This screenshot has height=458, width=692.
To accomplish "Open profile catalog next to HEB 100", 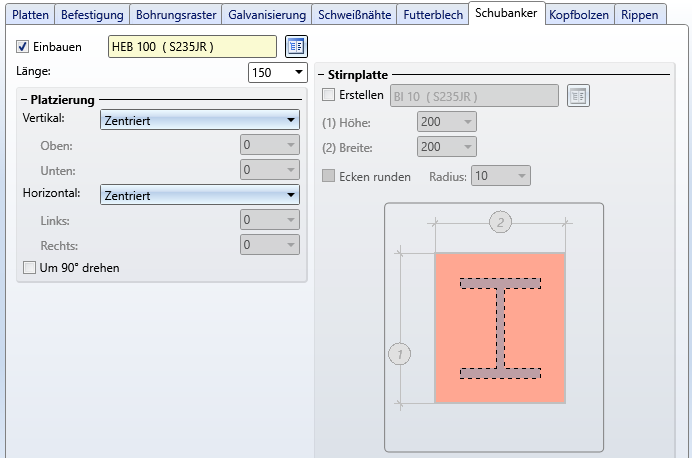I will pos(296,46).
